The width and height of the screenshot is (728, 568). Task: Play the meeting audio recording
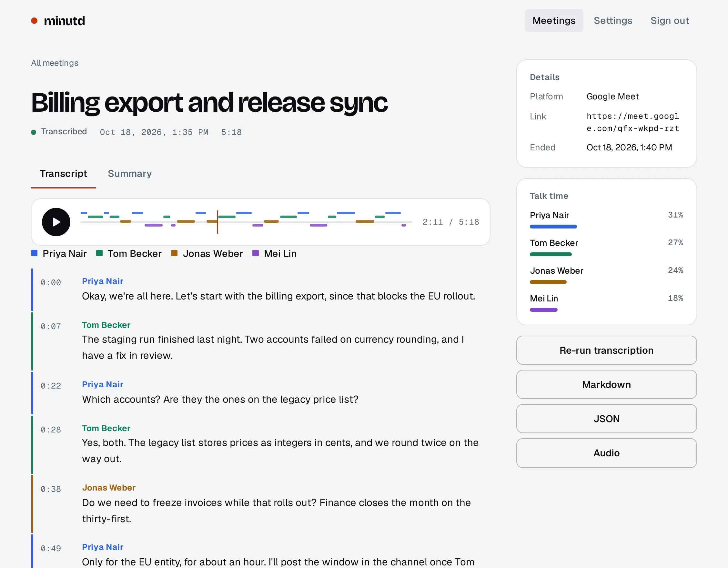coord(56,222)
